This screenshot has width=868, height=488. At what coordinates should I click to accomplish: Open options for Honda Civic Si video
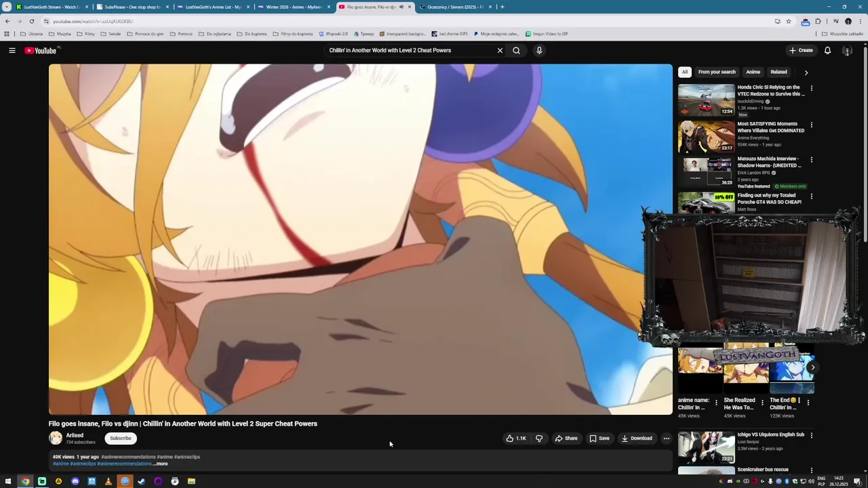pos(811,88)
